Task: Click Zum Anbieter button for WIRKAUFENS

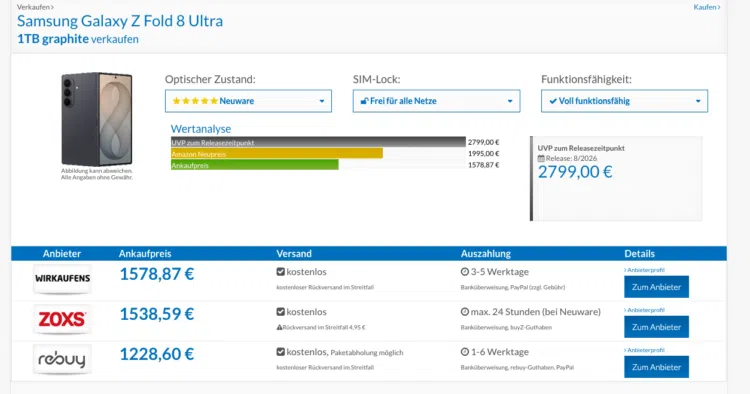Action: (656, 287)
